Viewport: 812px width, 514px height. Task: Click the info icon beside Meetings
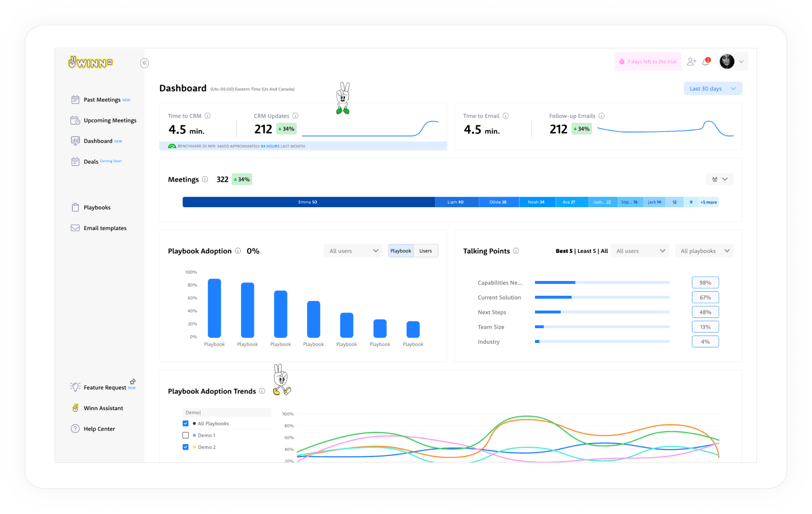click(205, 179)
